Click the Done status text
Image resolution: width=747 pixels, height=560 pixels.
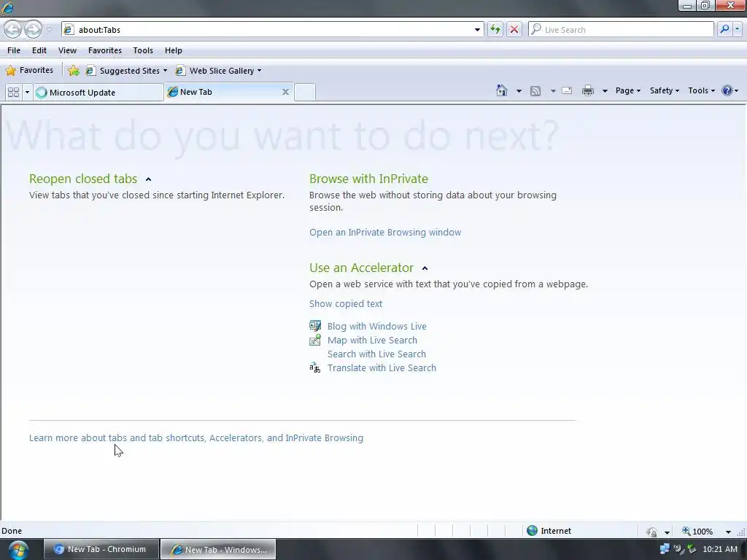12,531
